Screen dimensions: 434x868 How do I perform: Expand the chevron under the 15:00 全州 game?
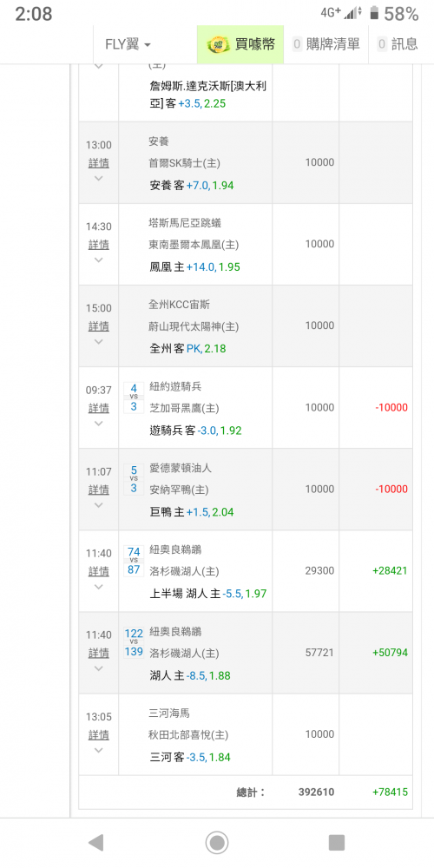click(x=99, y=341)
